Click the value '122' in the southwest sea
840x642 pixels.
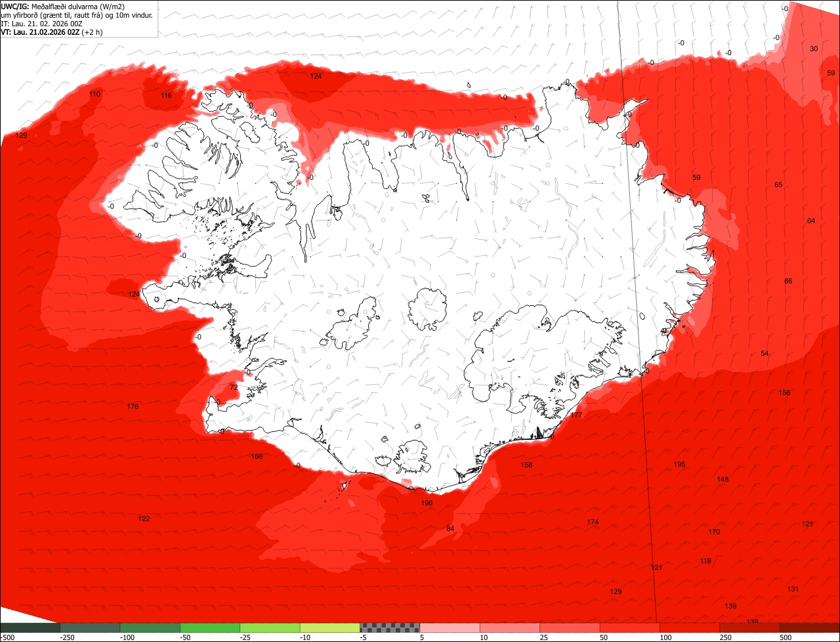(144, 519)
